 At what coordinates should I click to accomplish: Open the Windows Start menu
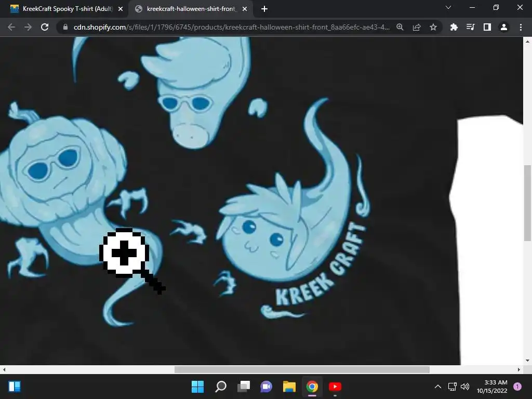coord(197,387)
